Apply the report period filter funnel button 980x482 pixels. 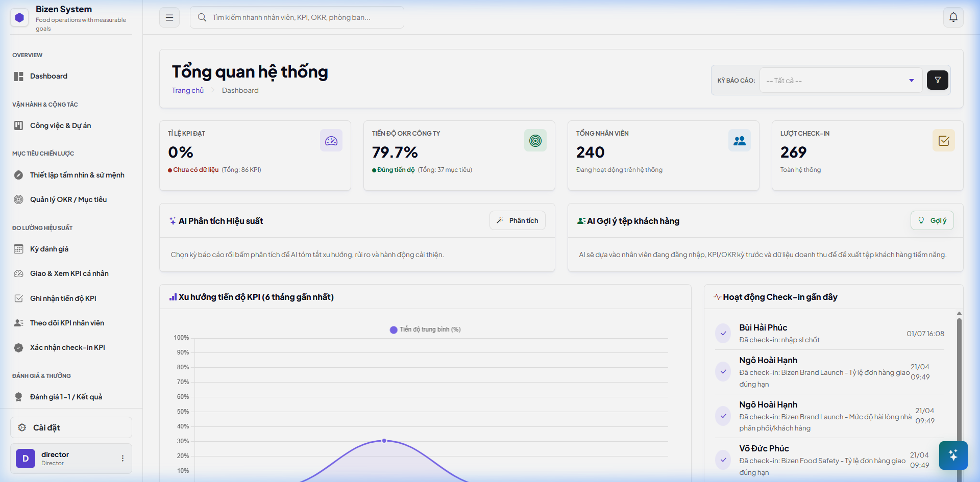point(937,80)
